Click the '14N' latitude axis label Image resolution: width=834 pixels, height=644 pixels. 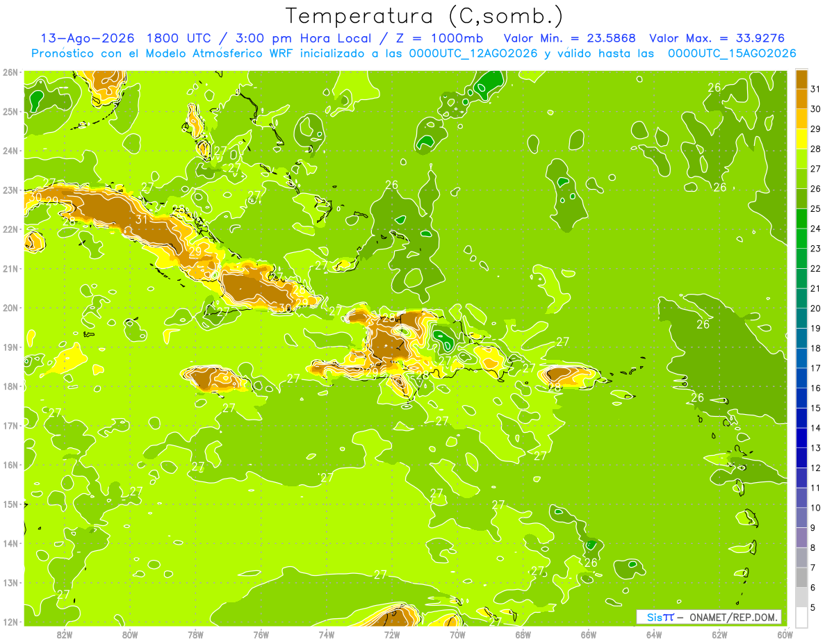click(x=10, y=543)
